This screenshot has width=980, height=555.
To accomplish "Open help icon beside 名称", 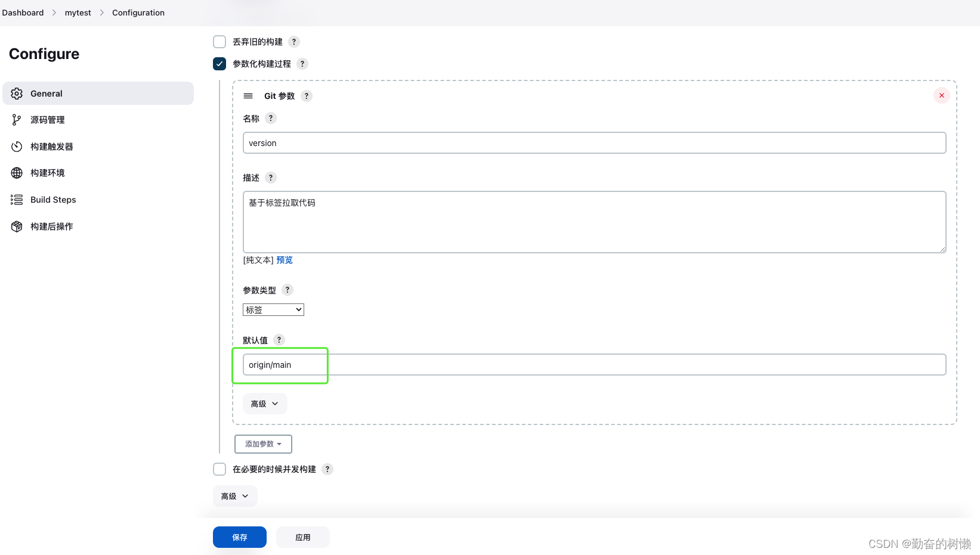I will tap(271, 118).
